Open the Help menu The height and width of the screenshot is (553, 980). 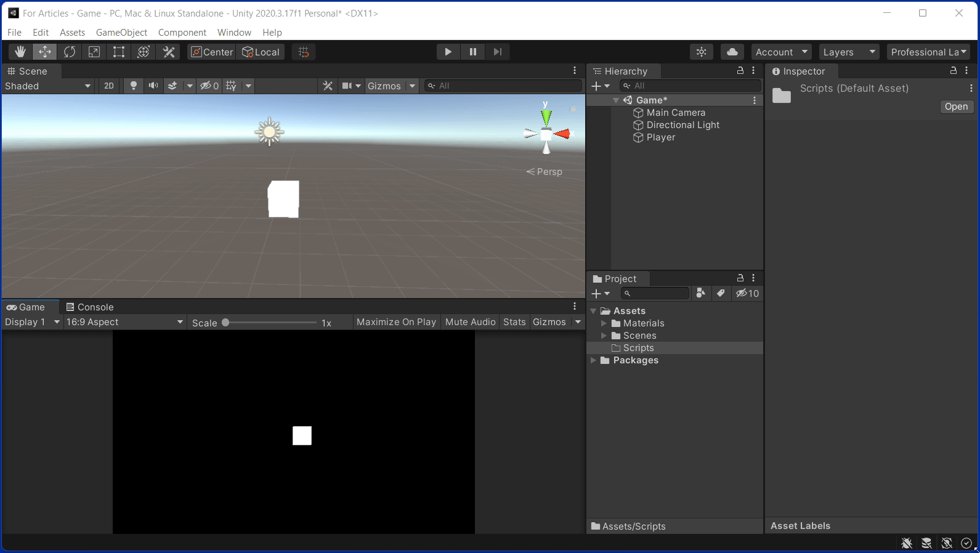[272, 33]
